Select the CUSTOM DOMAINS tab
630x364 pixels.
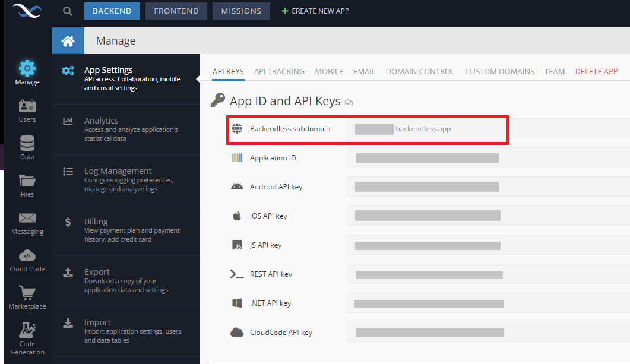click(x=499, y=71)
